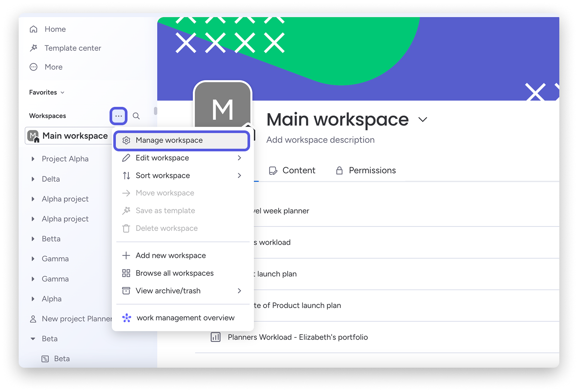This screenshot has height=392, width=578.
Task: Click the Workspaces ellipsis options icon
Action: (118, 116)
